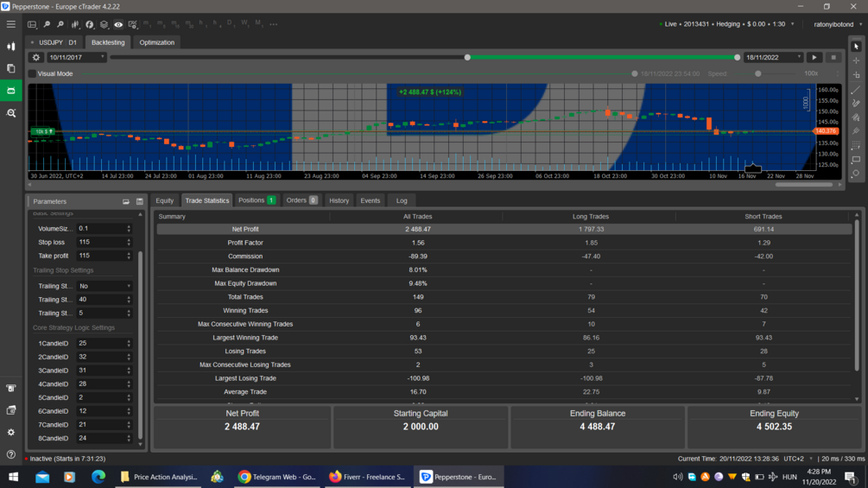The height and width of the screenshot is (488, 868).
Task: Open the chart template toolbar icon
Action: pyautogui.click(x=132, y=24)
